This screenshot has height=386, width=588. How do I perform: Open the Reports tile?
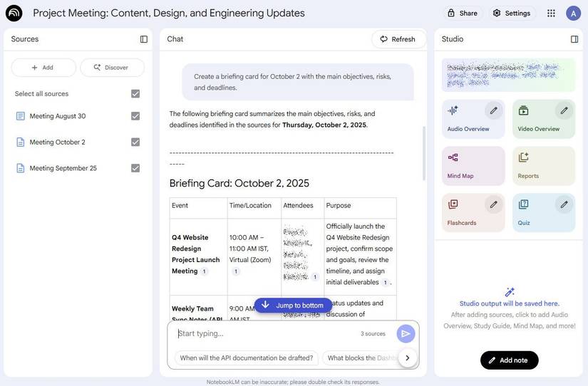(x=543, y=165)
